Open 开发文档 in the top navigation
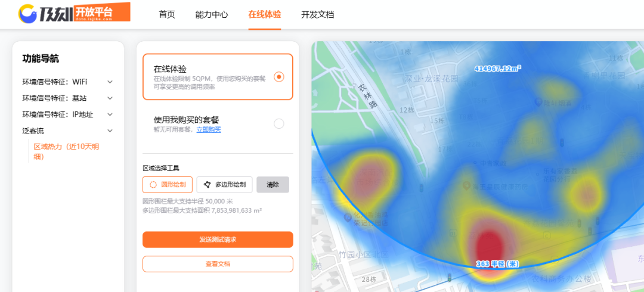 pyautogui.click(x=317, y=14)
